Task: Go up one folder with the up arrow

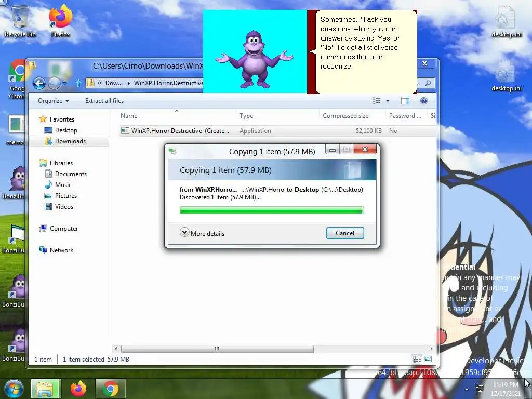Action: coord(78,83)
